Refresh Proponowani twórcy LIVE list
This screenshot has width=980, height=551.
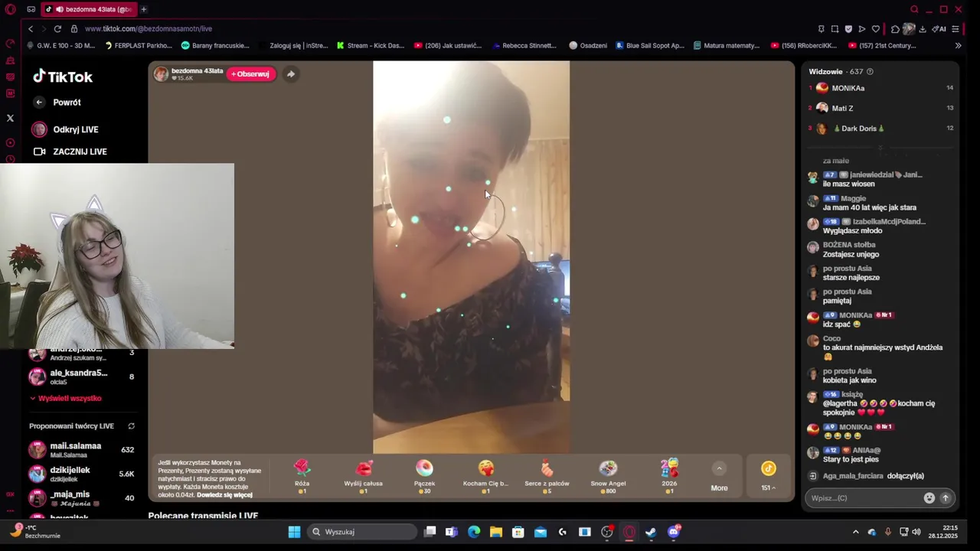[131, 426]
